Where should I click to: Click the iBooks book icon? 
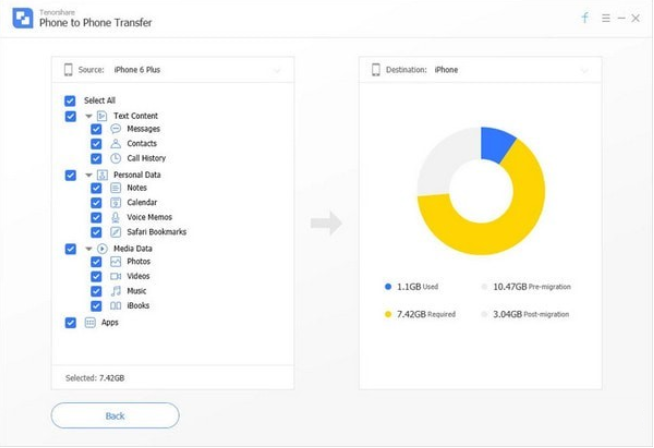116,306
